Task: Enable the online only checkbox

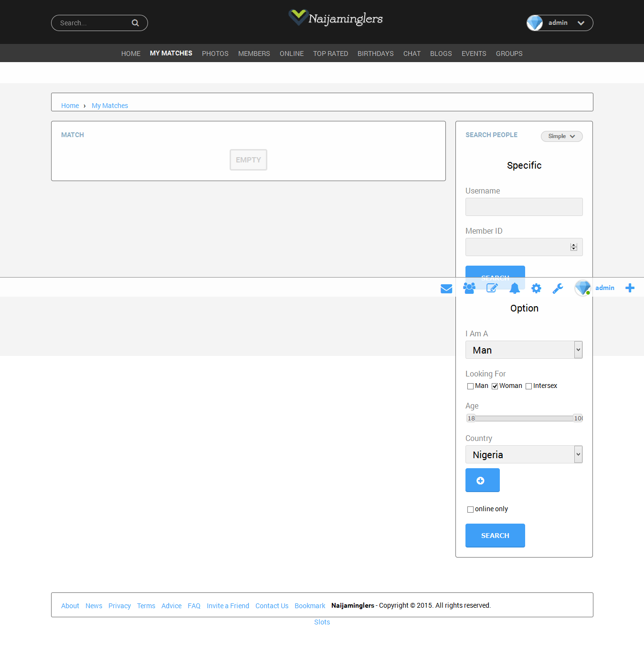Action: pos(470,509)
